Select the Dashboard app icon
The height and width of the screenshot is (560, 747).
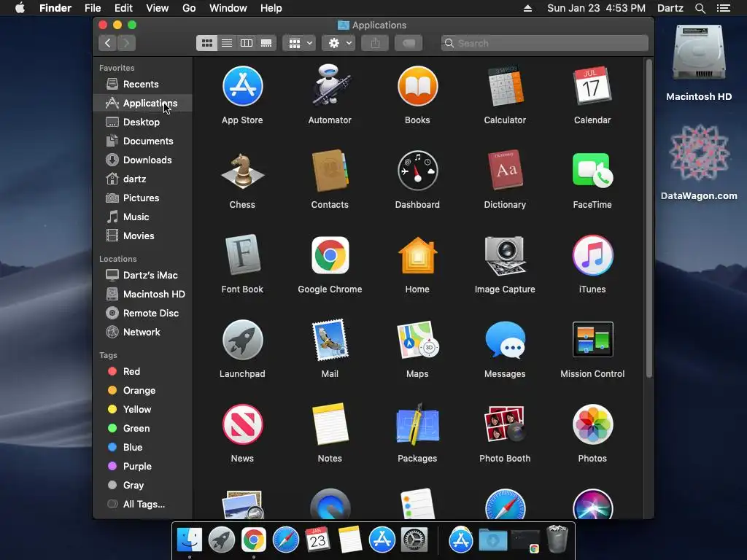click(417, 171)
